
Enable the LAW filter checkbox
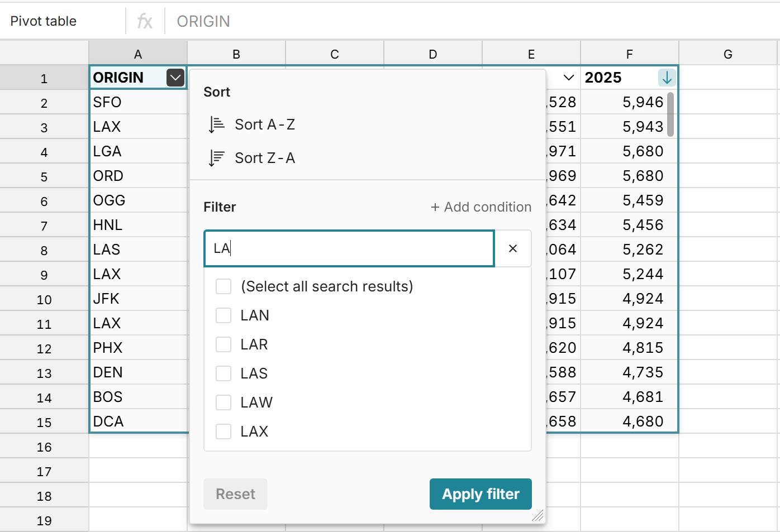pyautogui.click(x=223, y=402)
